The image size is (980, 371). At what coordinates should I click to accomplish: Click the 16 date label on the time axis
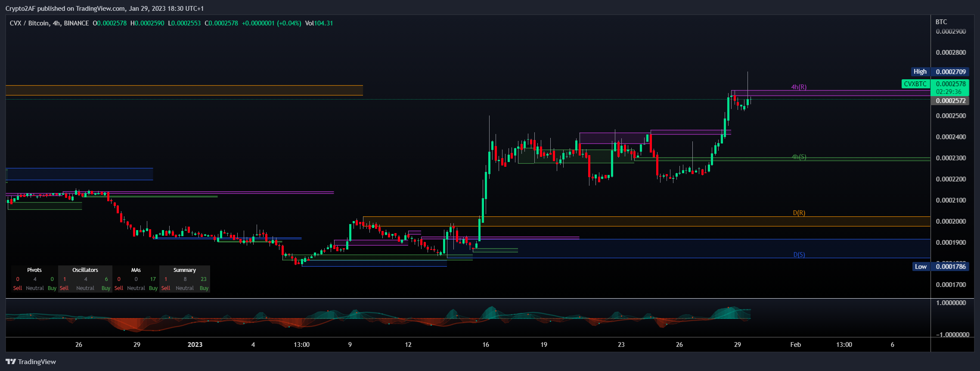pos(486,345)
